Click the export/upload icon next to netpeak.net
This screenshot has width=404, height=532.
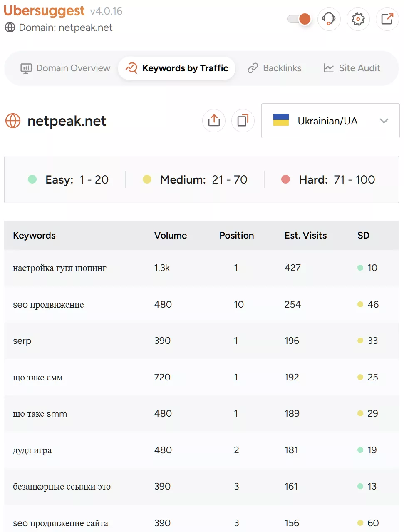213,120
